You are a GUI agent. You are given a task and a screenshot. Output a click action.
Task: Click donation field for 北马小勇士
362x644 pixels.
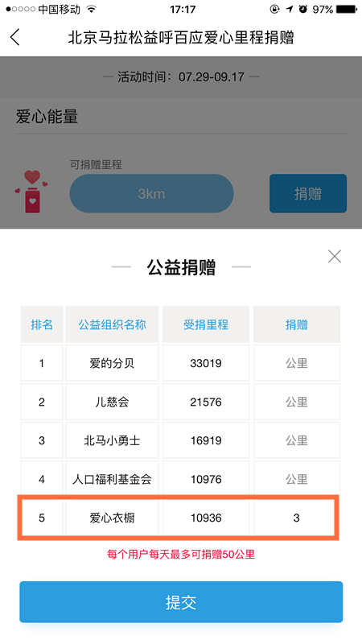(297, 440)
